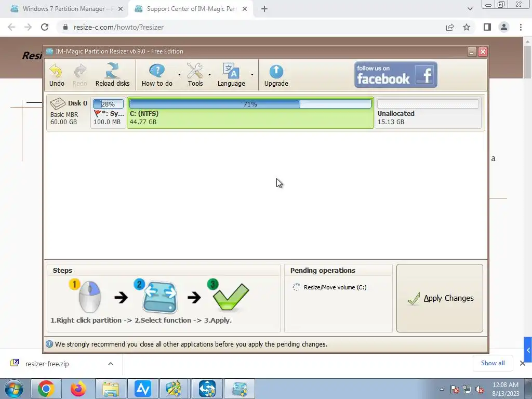Select the Unallocated 15.13 GB space
The image size is (532, 399).
click(x=428, y=113)
